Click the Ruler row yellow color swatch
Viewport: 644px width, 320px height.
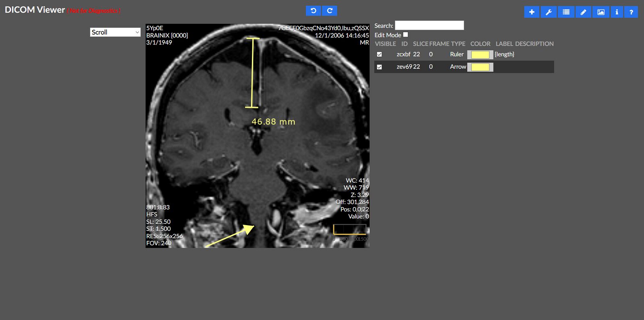[x=480, y=55]
